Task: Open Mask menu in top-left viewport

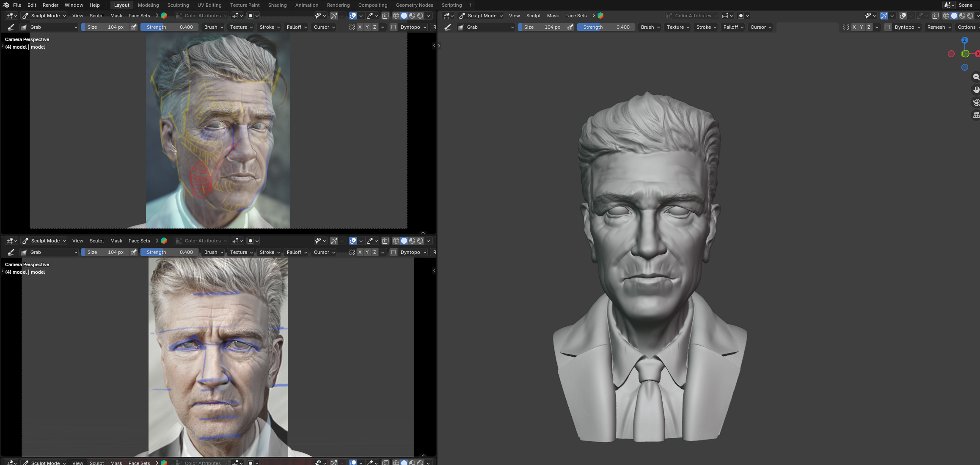Action: point(116,16)
